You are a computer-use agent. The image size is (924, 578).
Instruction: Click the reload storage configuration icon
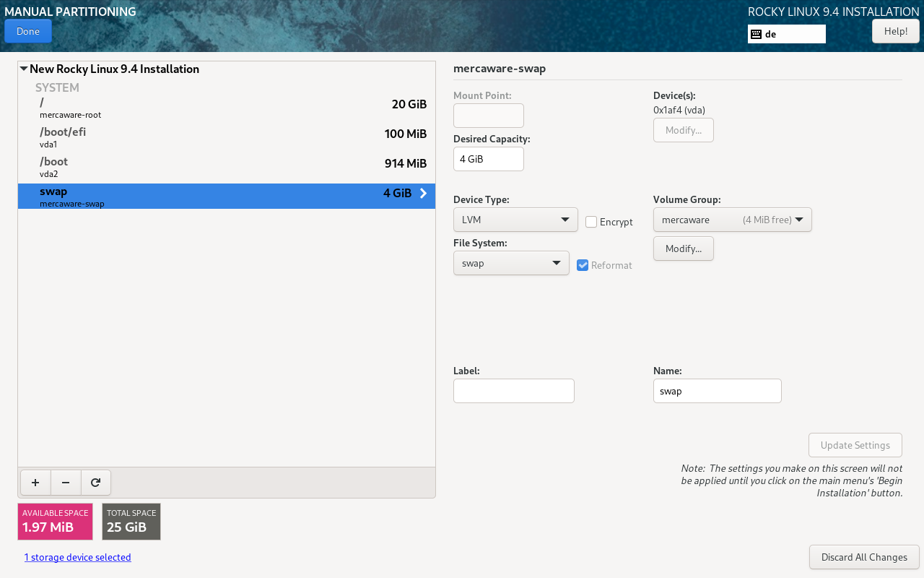[x=96, y=483]
